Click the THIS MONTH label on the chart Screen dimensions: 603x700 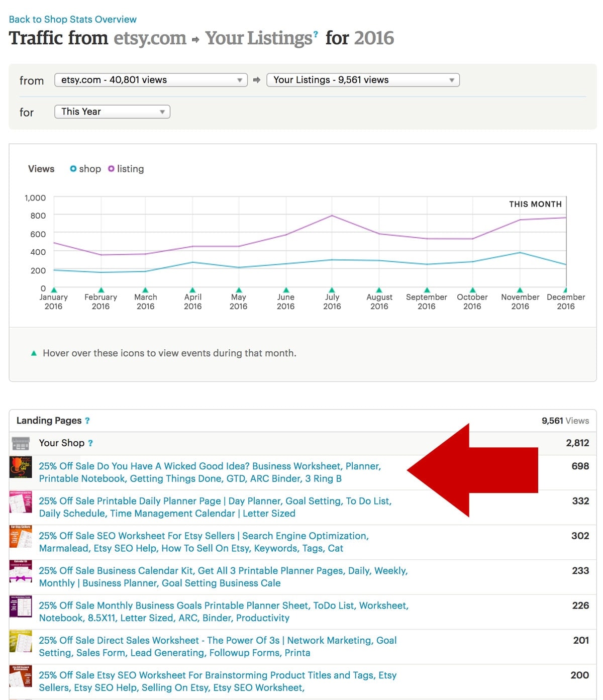[536, 204]
